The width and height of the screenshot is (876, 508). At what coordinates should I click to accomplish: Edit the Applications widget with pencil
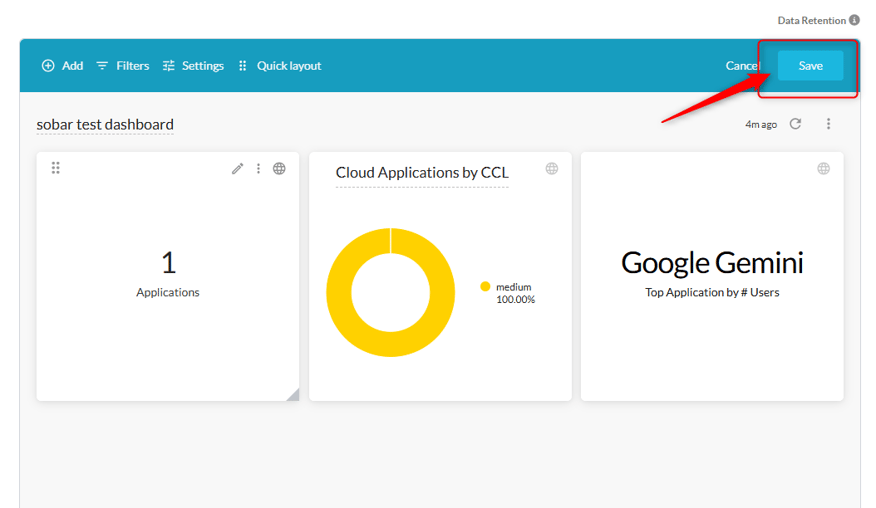coord(237,168)
